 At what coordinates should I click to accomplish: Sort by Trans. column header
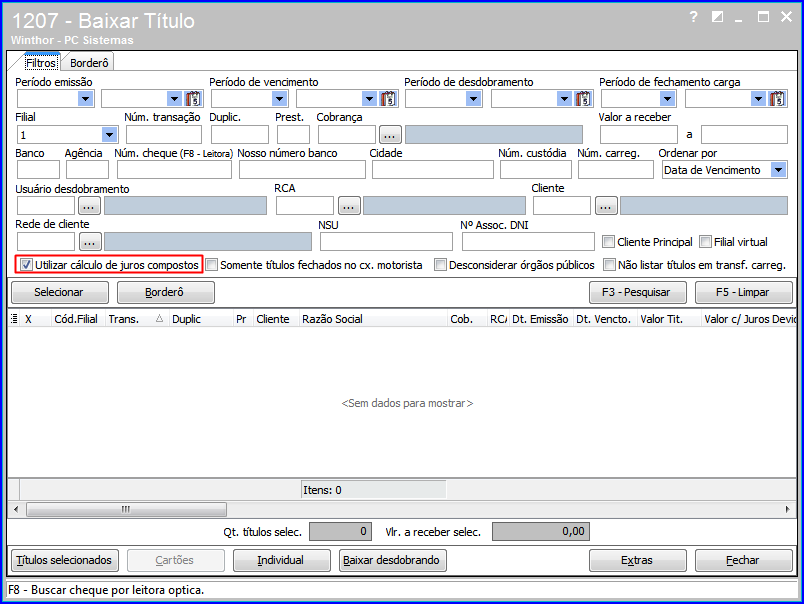[136, 319]
